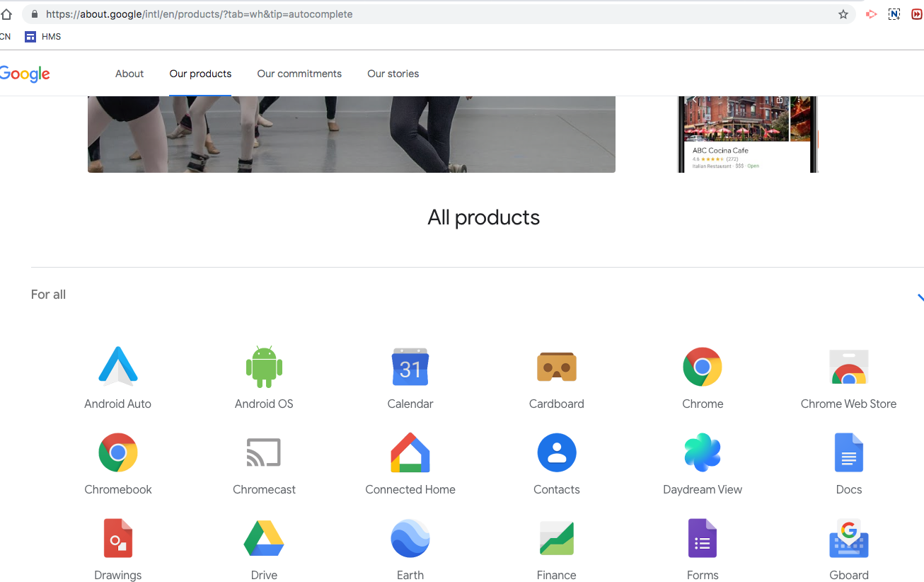Viewport: 924px width, 582px height.
Task: Open the Calendar 31 icon
Action: click(x=410, y=367)
